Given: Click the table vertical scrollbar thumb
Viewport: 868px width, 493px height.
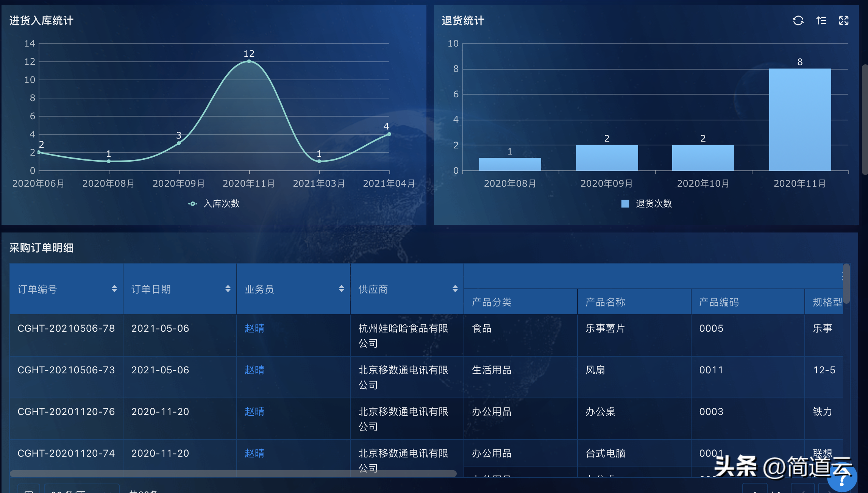Looking at the screenshot, I should point(846,283).
